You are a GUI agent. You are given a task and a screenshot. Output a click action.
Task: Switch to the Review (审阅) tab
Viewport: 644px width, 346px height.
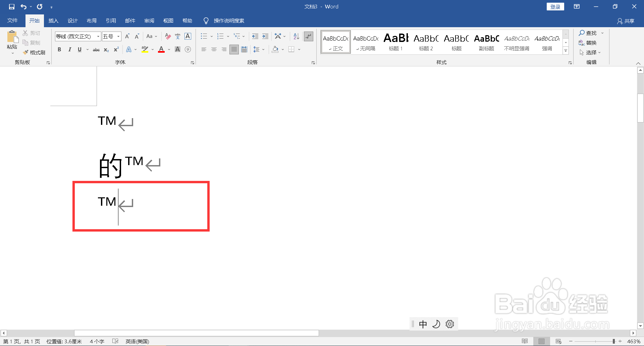pyautogui.click(x=149, y=21)
